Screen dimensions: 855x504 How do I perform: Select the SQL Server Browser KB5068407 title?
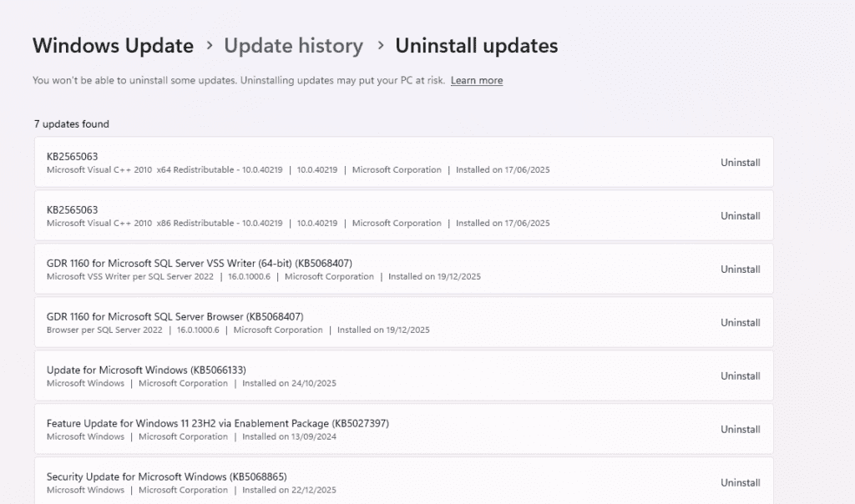[175, 316]
